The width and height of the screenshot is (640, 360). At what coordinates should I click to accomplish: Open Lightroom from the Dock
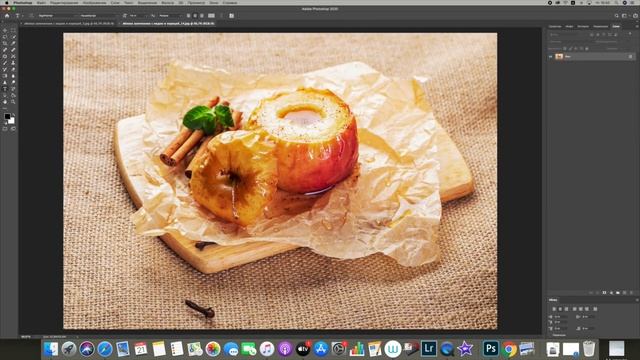pyautogui.click(x=429, y=349)
